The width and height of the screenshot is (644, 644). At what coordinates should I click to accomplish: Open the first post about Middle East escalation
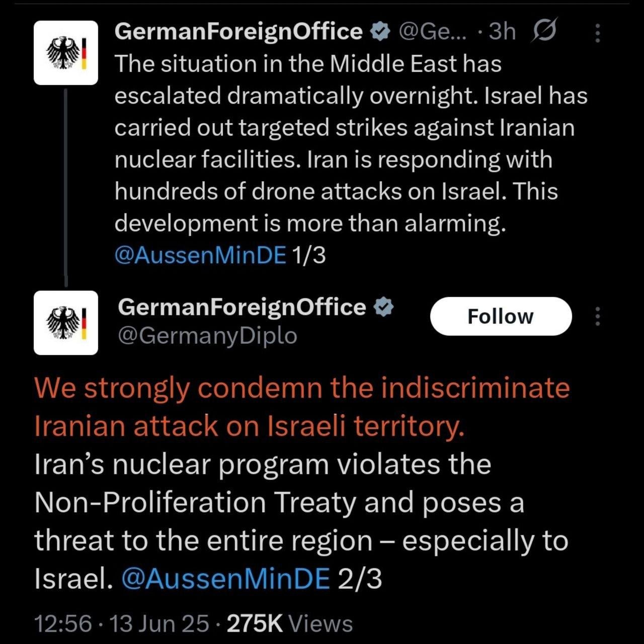[x=332, y=143]
